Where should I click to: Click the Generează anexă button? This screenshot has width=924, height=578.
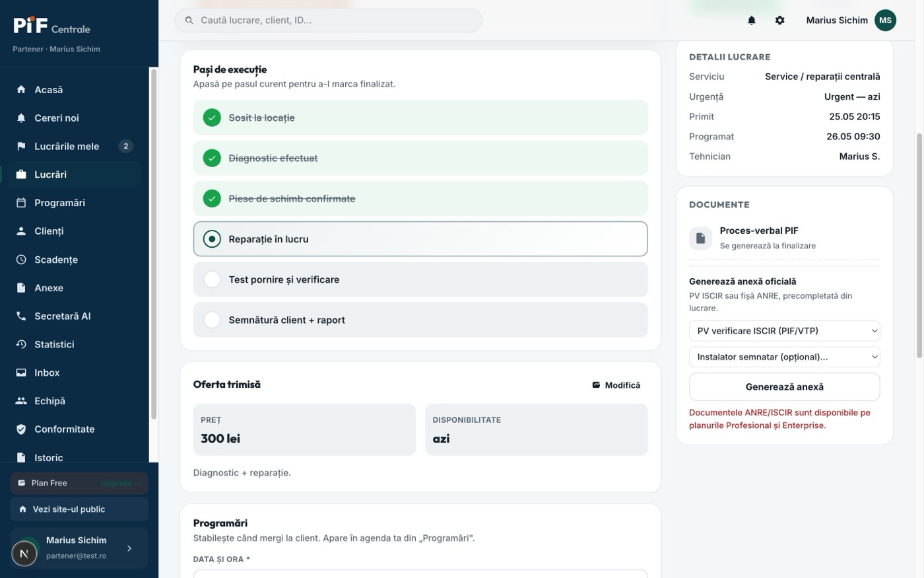[x=784, y=387]
